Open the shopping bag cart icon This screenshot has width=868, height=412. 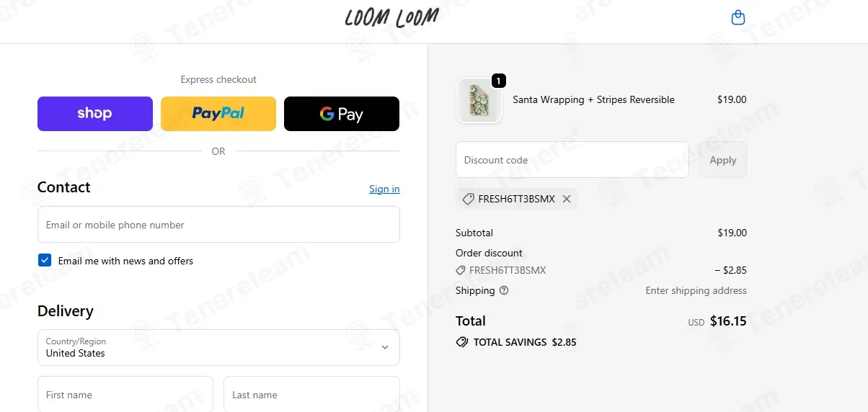tap(738, 17)
